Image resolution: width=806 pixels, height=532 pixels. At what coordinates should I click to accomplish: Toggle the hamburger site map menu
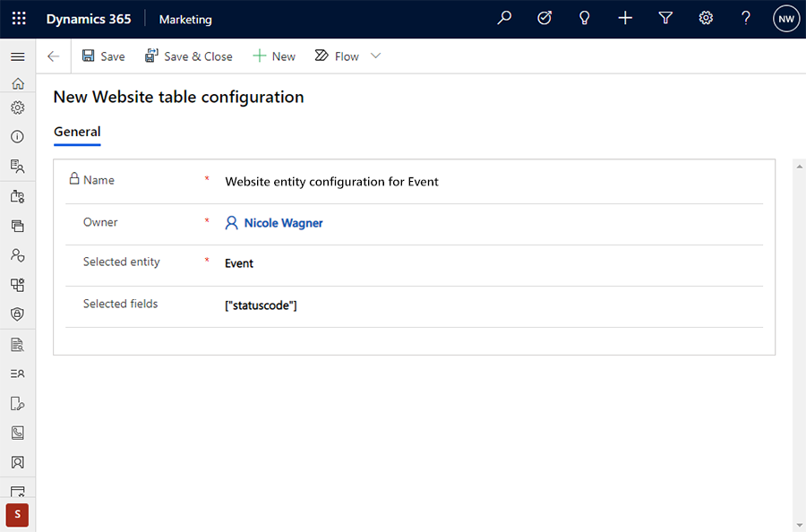[x=18, y=56]
